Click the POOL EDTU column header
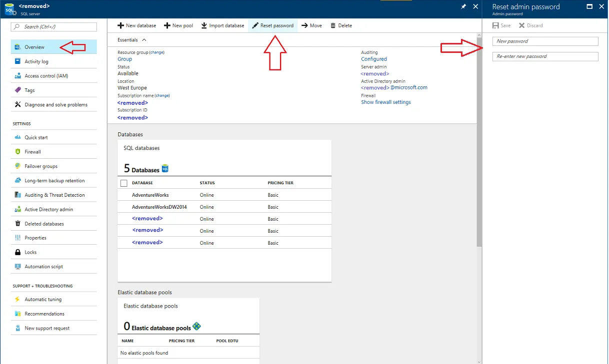Viewport: 609px width, 364px height. [227, 341]
